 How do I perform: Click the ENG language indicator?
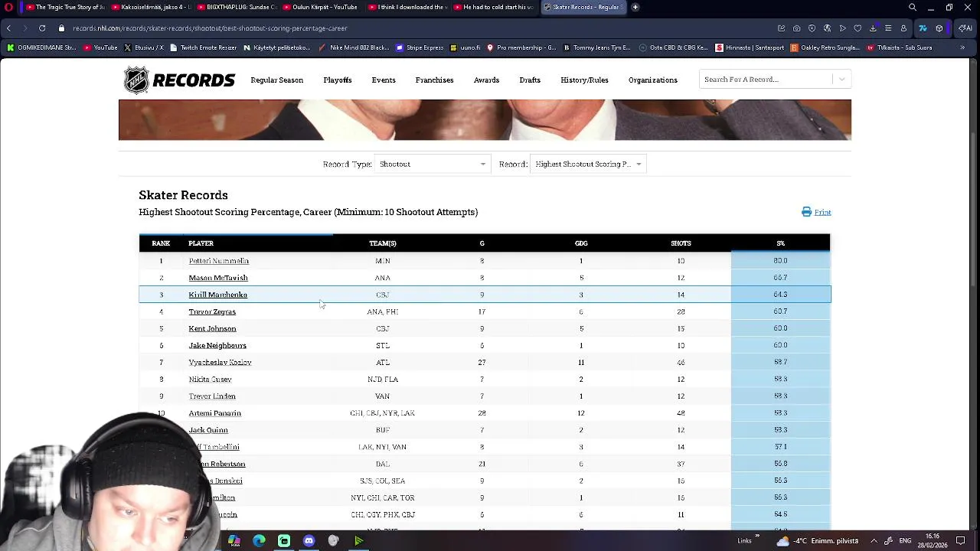(905, 541)
